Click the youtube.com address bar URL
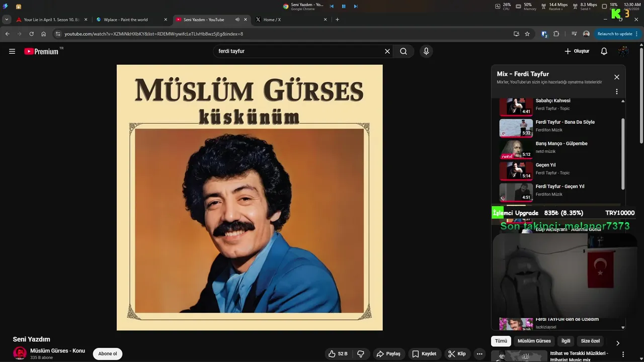The image size is (644, 362). (153, 34)
